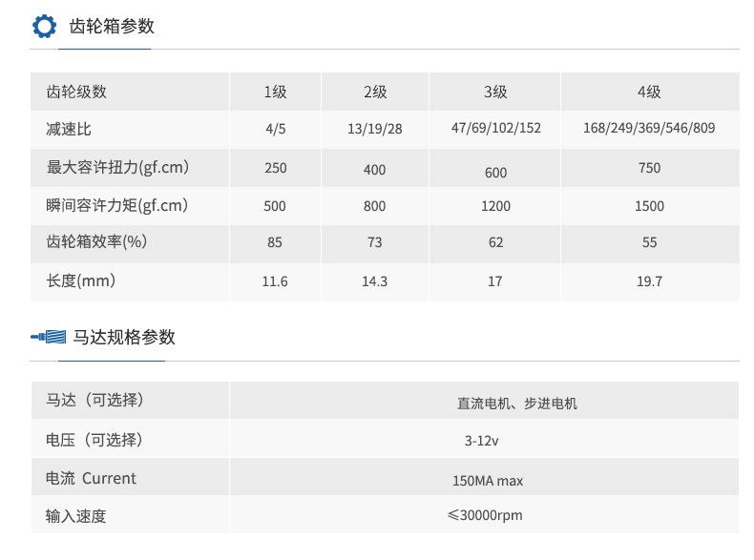This screenshot has height=560, width=754.
Task: Select the ≤30000rpm input speed value
Action: click(485, 515)
